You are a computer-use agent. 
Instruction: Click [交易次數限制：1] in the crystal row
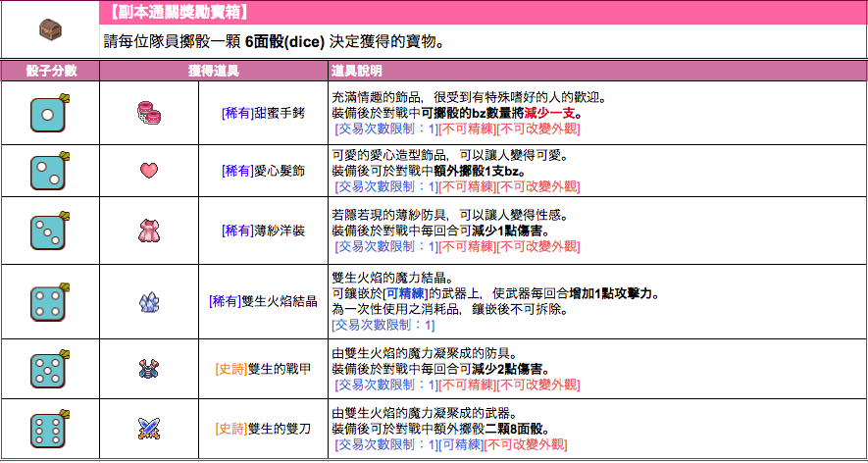click(x=383, y=326)
